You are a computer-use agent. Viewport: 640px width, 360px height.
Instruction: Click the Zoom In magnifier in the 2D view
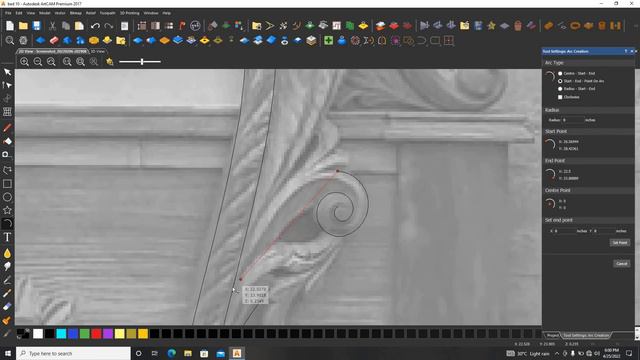(x=24, y=62)
